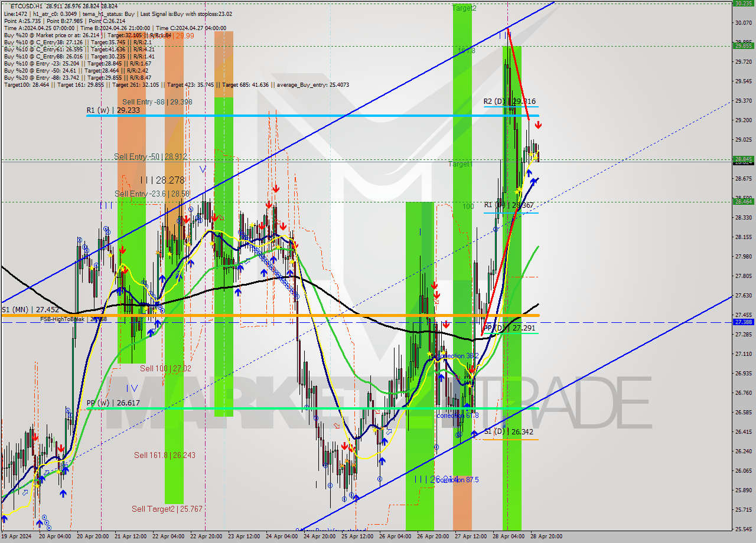Image resolution: width=756 pixels, height=543 pixels.
Task: Click the 30.235 price tag on axis
Action: click(x=742, y=3)
